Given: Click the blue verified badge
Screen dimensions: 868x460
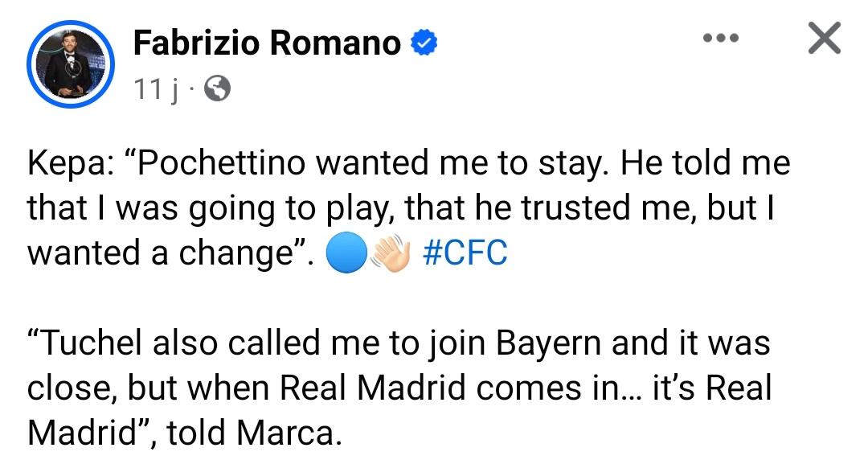Looking at the screenshot, I should pyautogui.click(x=424, y=43).
